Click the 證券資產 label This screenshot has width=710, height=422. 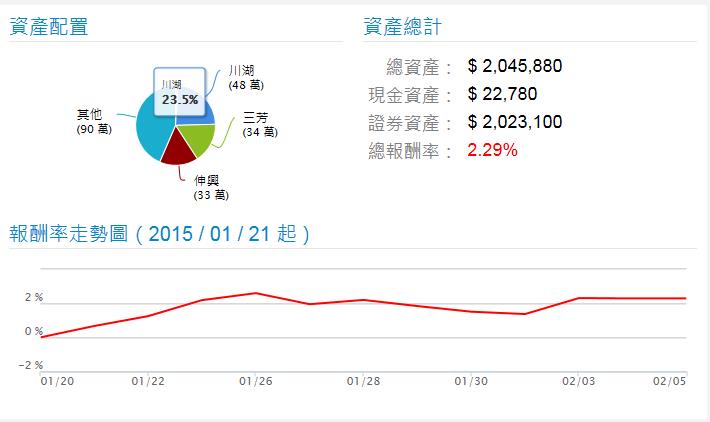pos(410,123)
